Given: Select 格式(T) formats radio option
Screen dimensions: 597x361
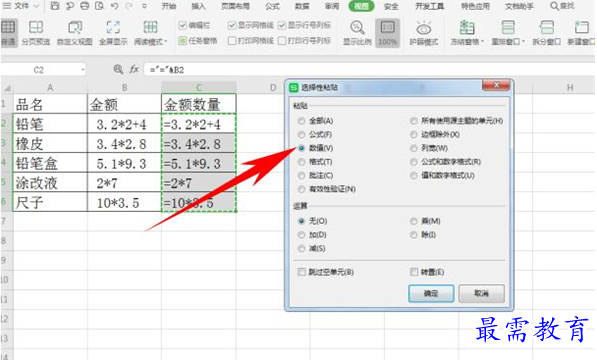Looking at the screenshot, I should point(302,162).
